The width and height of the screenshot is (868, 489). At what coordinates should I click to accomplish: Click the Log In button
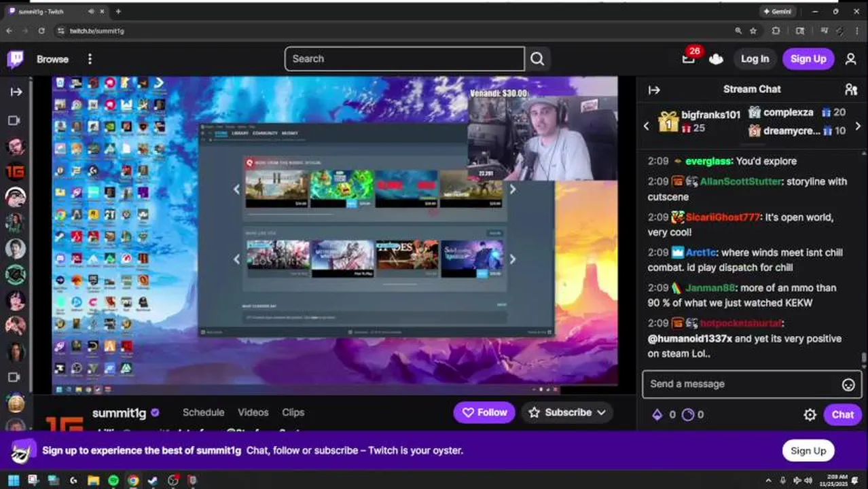755,59
